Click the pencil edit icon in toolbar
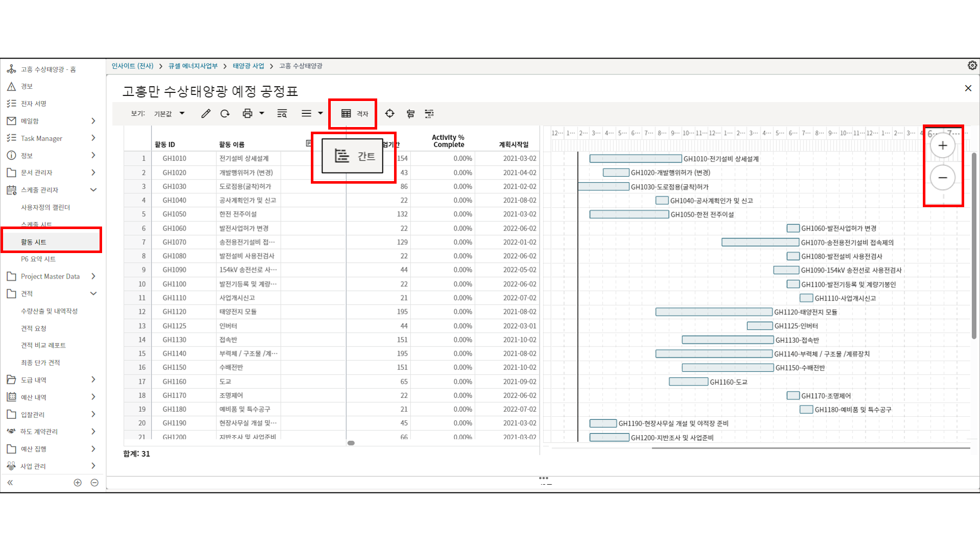Viewport: 980px width, 551px height. pyautogui.click(x=206, y=114)
